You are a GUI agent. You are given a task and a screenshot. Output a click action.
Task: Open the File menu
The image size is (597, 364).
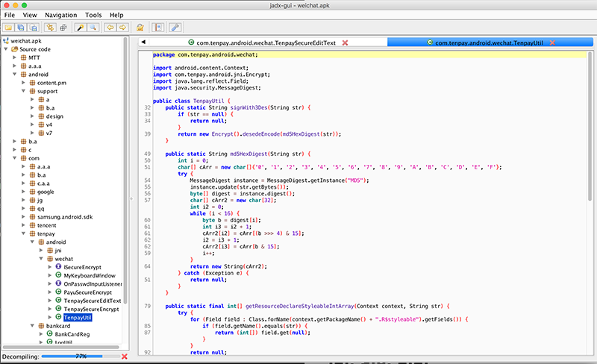[x=10, y=15]
